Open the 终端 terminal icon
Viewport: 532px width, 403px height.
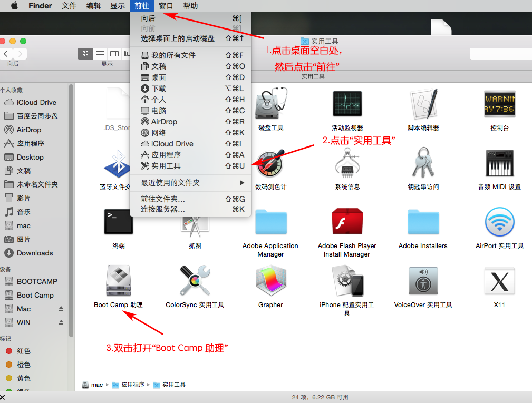[x=119, y=222]
